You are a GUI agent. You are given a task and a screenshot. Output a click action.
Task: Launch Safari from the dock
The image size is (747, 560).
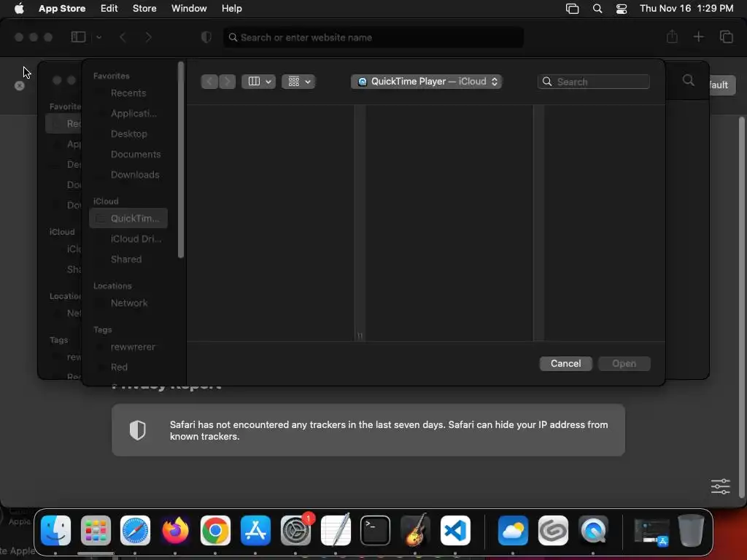(135, 530)
